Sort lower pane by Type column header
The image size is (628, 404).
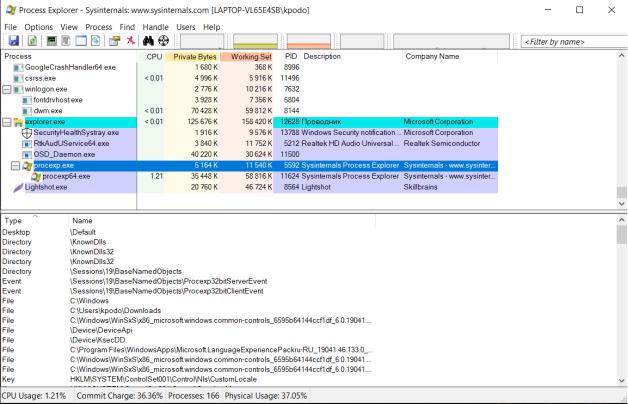click(35, 221)
